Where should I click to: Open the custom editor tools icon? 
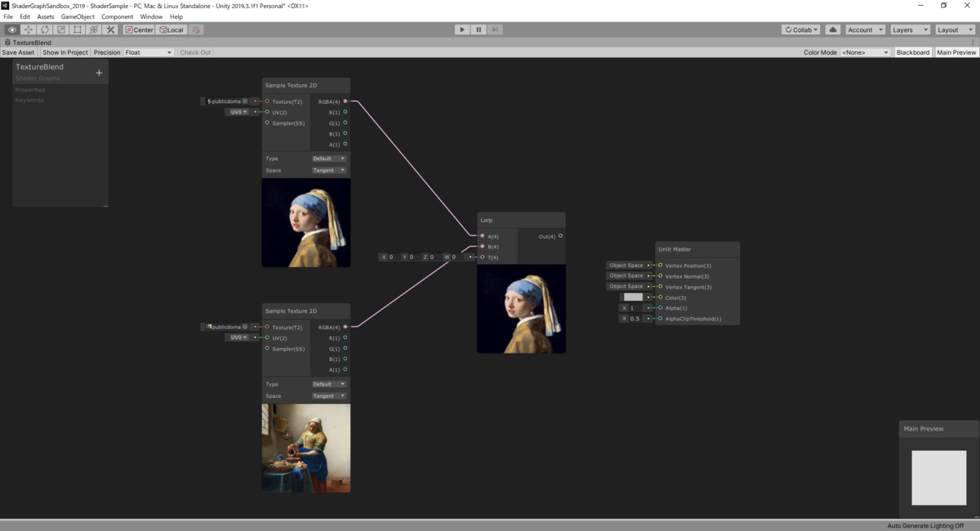pyautogui.click(x=111, y=29)
